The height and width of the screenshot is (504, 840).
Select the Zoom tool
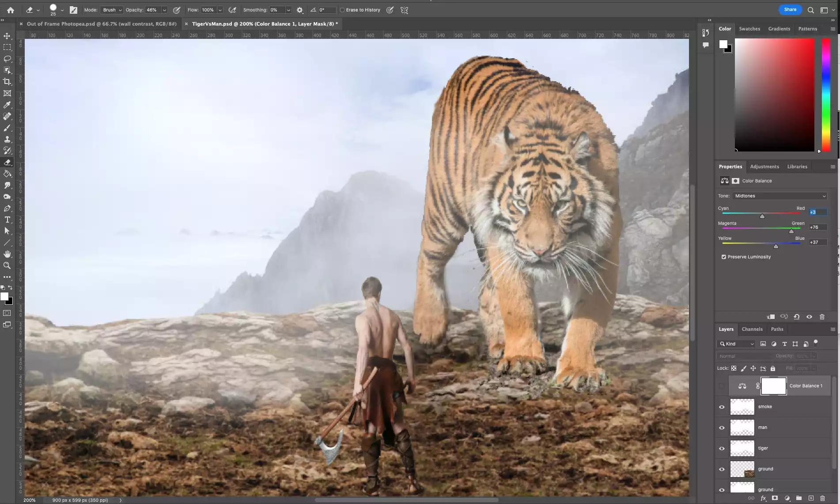click(7, 265)
